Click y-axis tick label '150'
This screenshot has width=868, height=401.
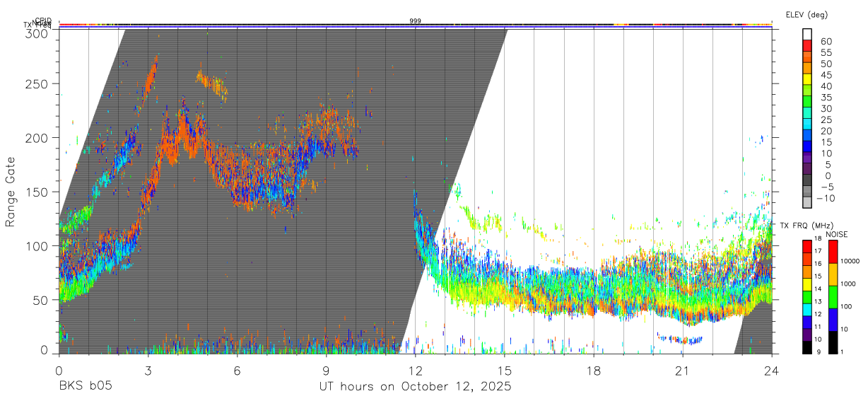tap(37, 192)
